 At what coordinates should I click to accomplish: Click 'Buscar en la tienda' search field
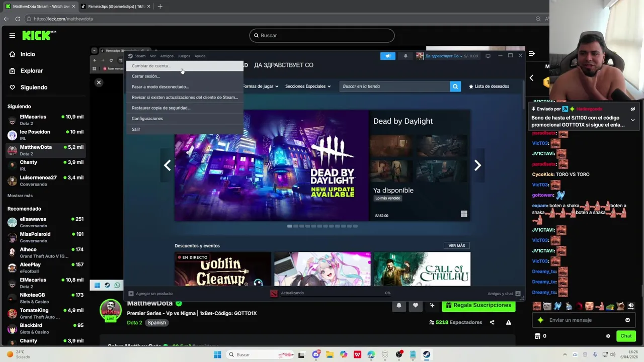tap(394, 86)
